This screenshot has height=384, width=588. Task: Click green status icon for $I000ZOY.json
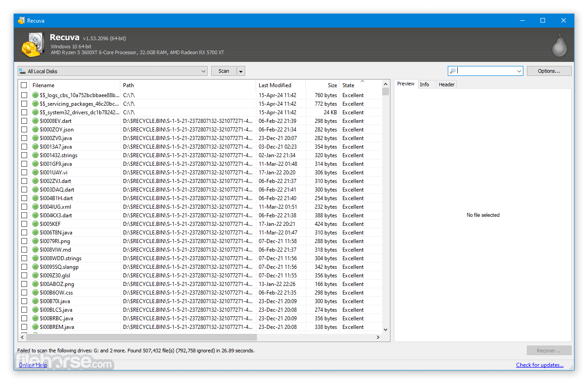pyautogui.click(x=36, y=130)
